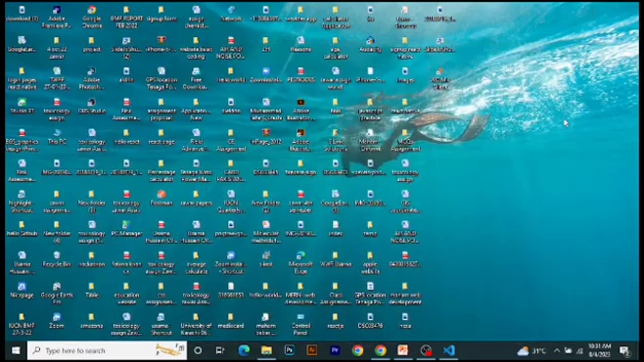
Task: Open Task View from the taskbar
Action: click(x=220, y=350)
